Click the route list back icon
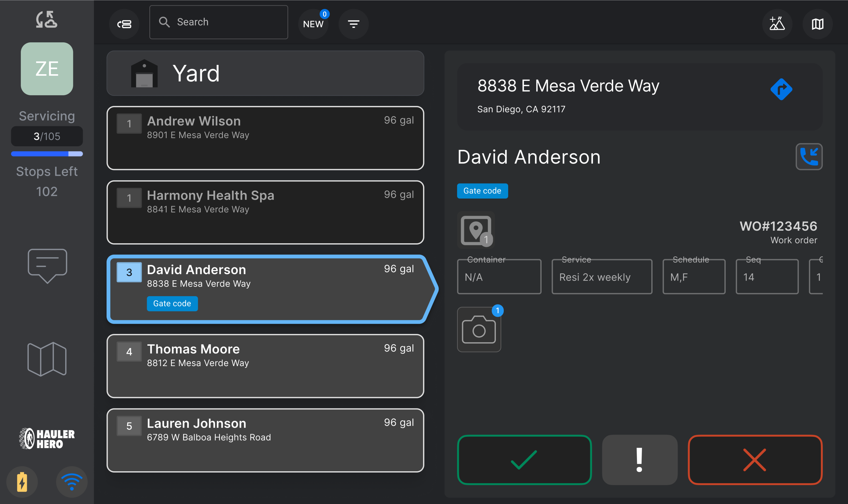Image resolution: width=848 pixels, height=504 pixels. [124, 24]
